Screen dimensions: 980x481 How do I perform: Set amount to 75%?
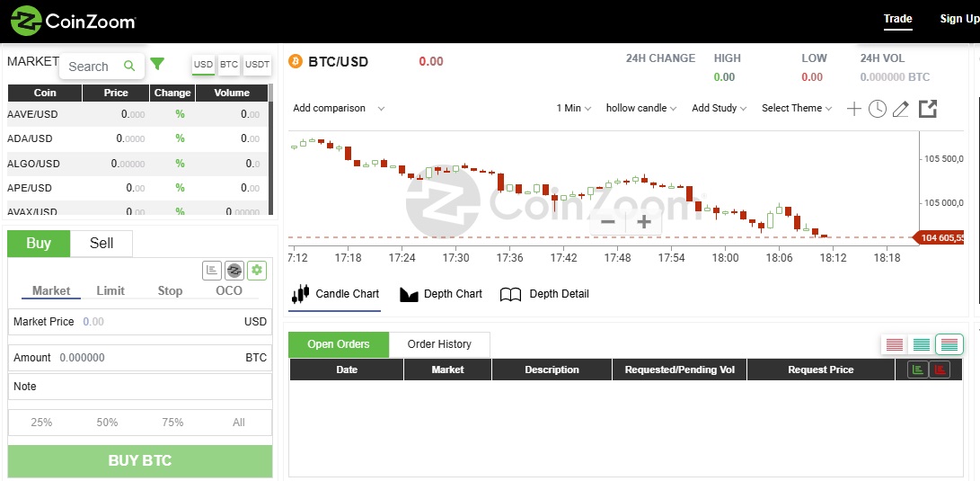[x=172, y=423]
